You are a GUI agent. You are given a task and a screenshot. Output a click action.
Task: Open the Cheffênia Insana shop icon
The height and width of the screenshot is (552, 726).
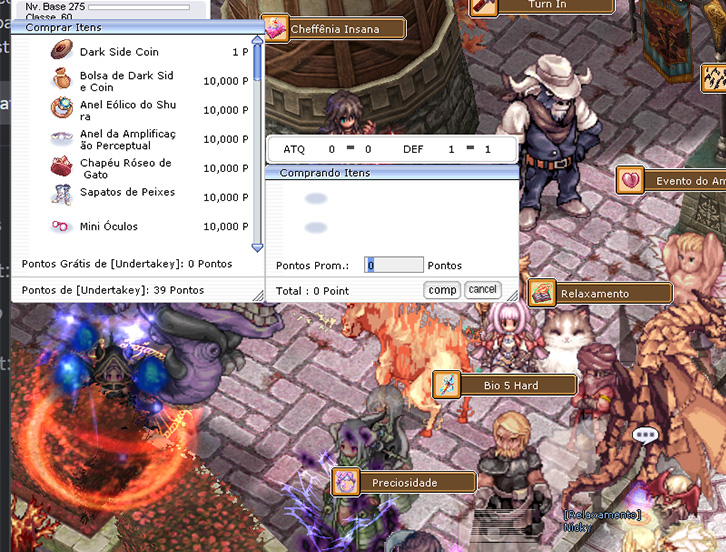pyautogui.click(x=275, y=28)
